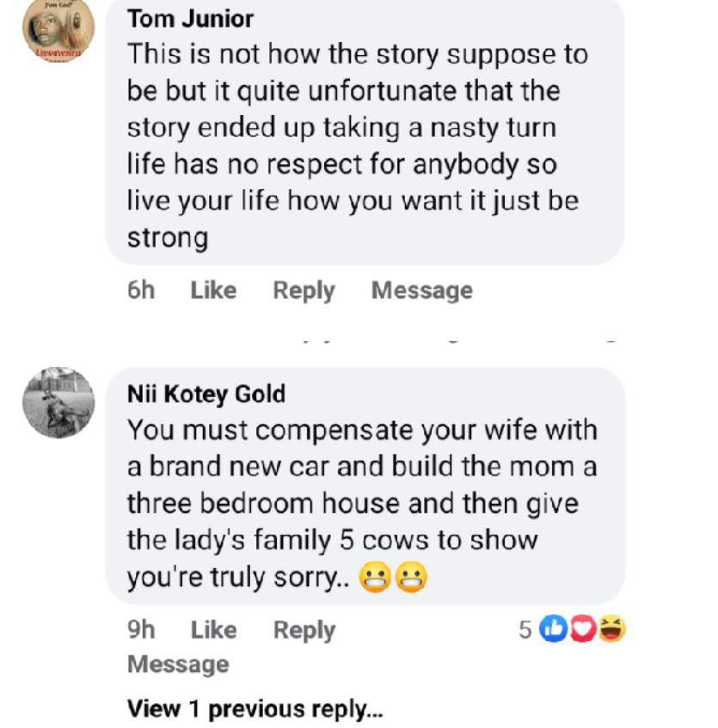Click the red heart reaction icon
The height and width of the screenshot is (728, 718).
click(583, 630)
